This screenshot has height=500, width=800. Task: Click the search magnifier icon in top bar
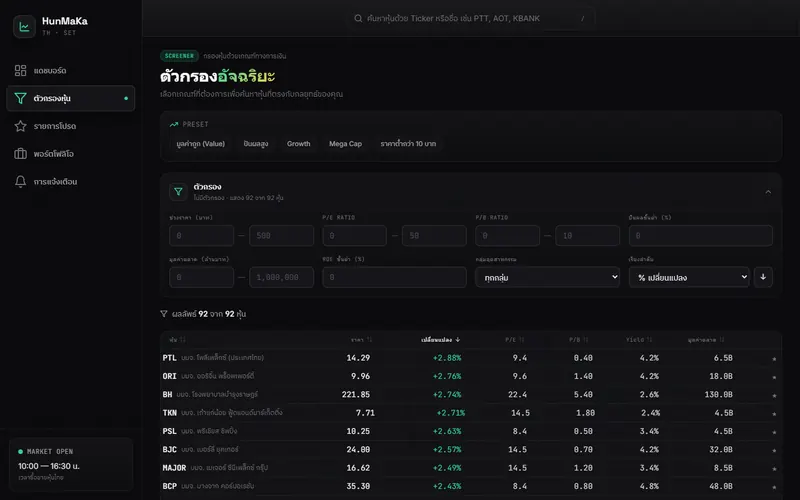[358, 18]
